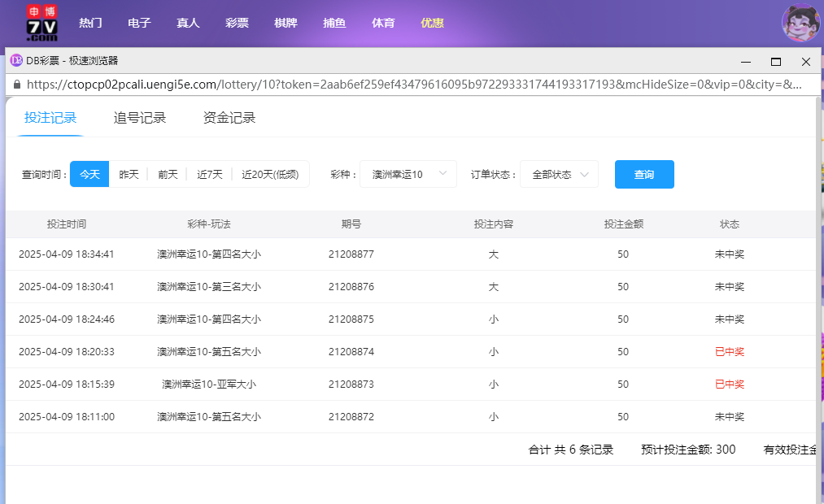Open the 体育 (sports) section

pyautogui.click(x=383, y=23)
